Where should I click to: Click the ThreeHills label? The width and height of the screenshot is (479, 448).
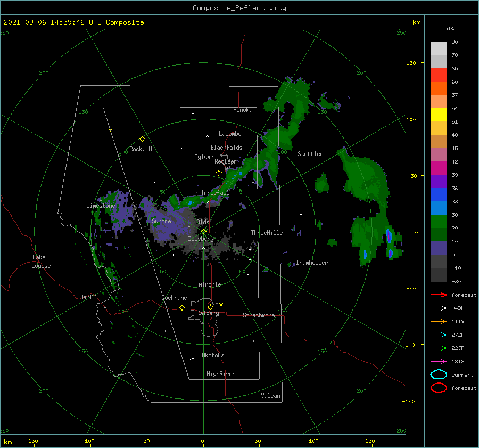[x=267, y=233]
